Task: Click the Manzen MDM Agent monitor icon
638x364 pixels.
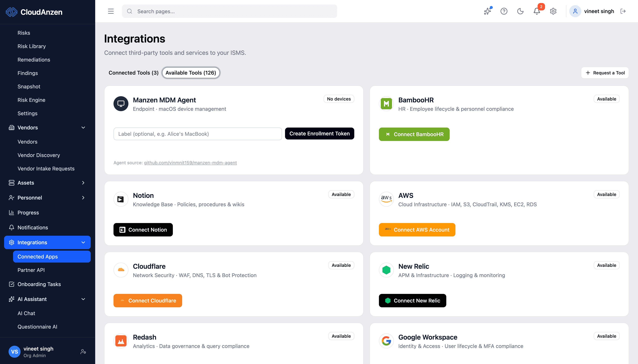Action: [x=121, y=103]
